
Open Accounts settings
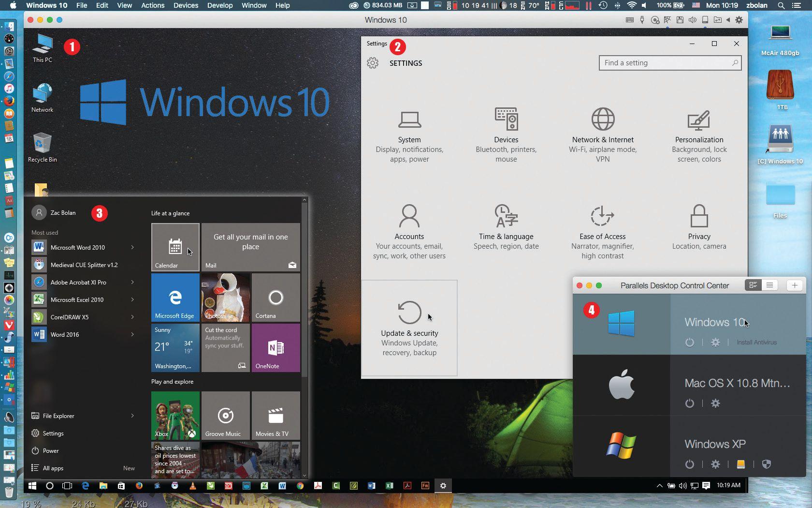(x=409, y=232)
